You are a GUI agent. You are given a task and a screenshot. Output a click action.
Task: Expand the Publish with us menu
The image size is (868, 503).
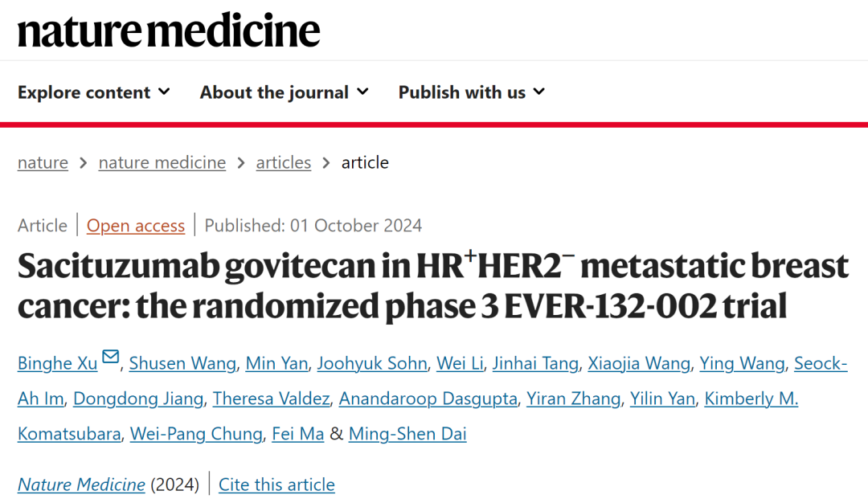471,92
